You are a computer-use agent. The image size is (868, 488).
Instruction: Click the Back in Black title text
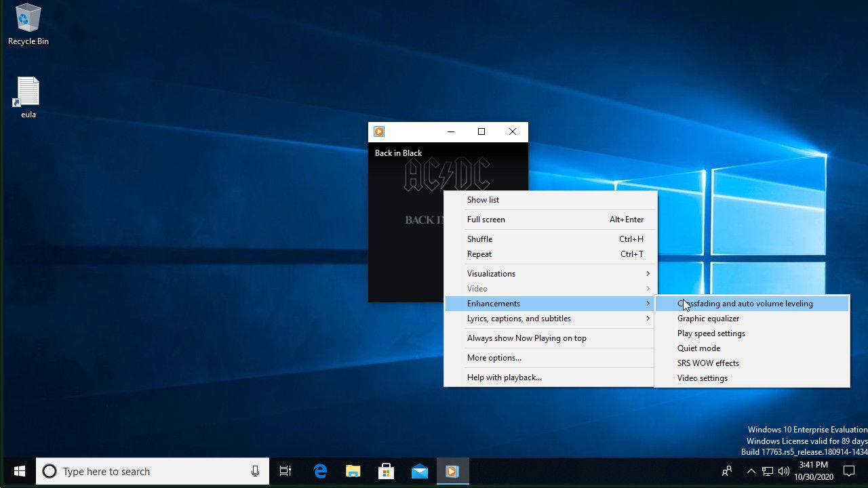coord(399,153)
